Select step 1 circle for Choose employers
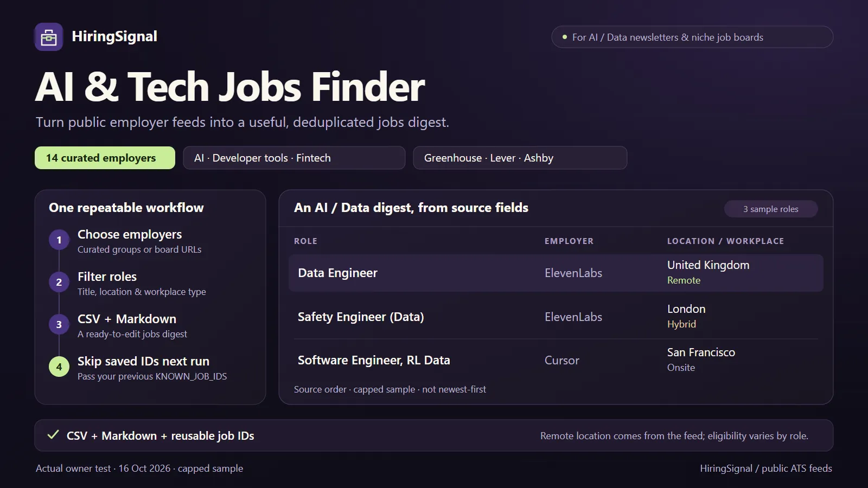The image size is (868, 488). coord(59,240)
